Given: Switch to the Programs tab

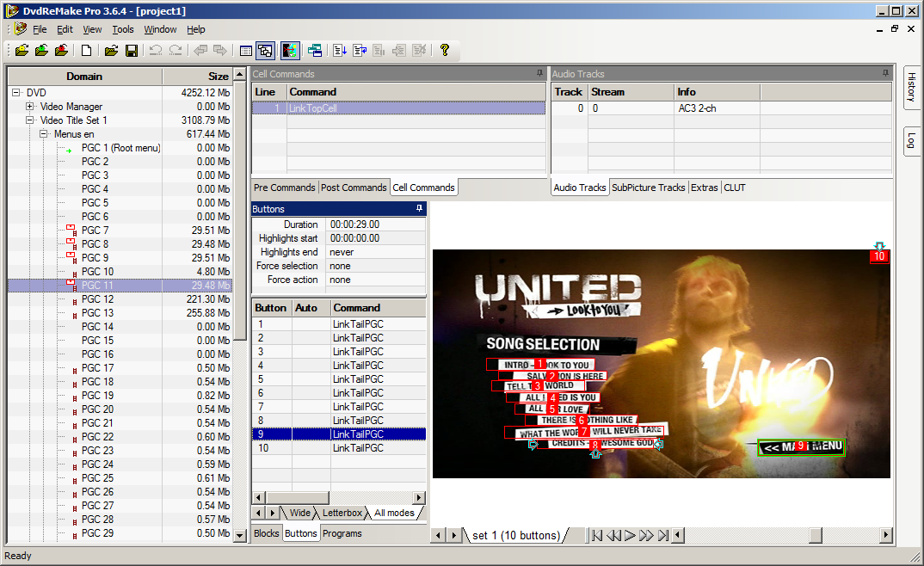Looking at the screenshot, I should click(x=342, y=533).
